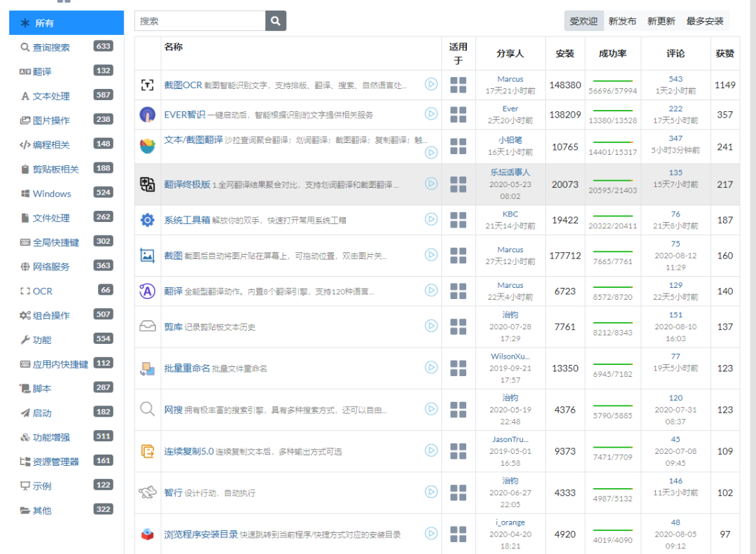This screenshot has height=554, width=756.
Task: Select the 受欢迎 sort tab
Action: click(x=583, y=21)
